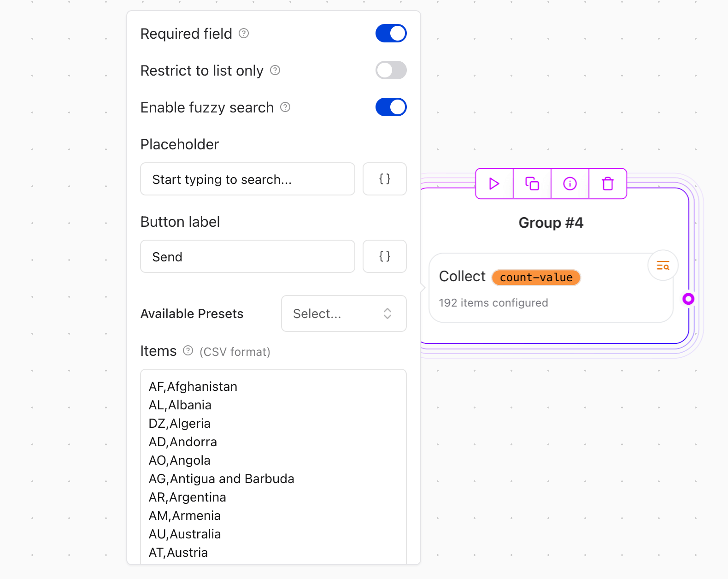Click the purple output connector of Group #4
This screenshot has width=728, height=579.
click(688, 299)
